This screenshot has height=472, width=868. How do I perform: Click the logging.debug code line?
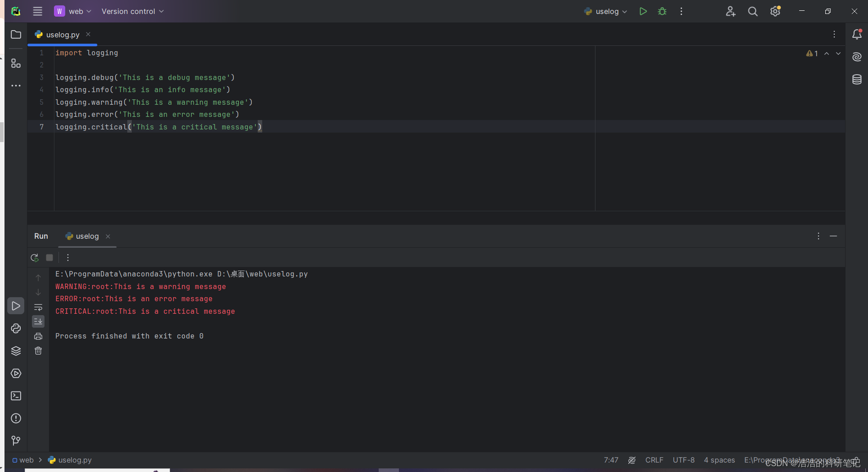coord(145,77)
